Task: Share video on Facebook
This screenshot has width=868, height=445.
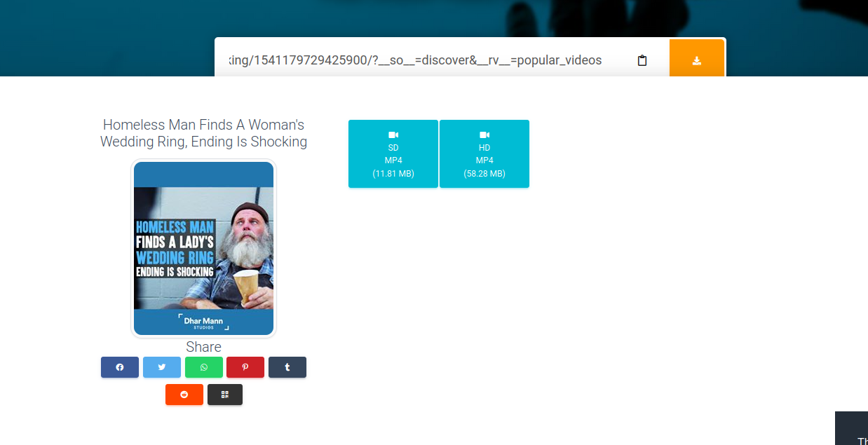Action: point(120,367)
